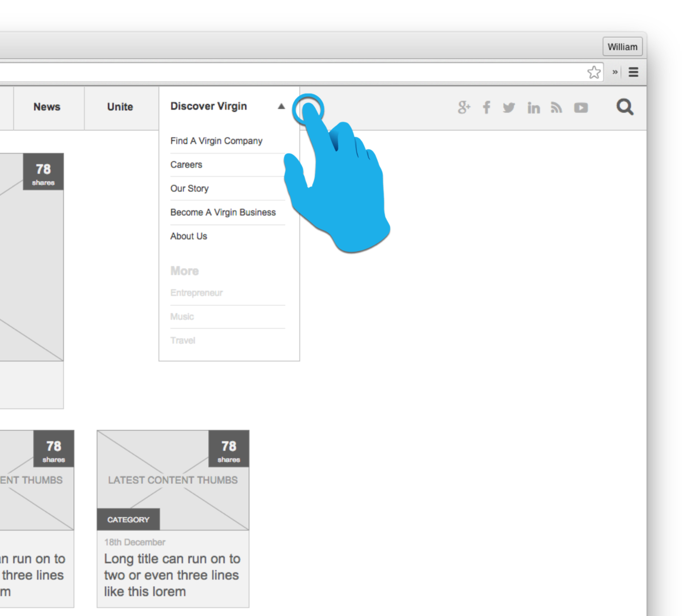Open the browser hamburger menu
Image resolution: width=685 pixels, height=616 pixels.
pyautogui.click(x=633, y=72)
